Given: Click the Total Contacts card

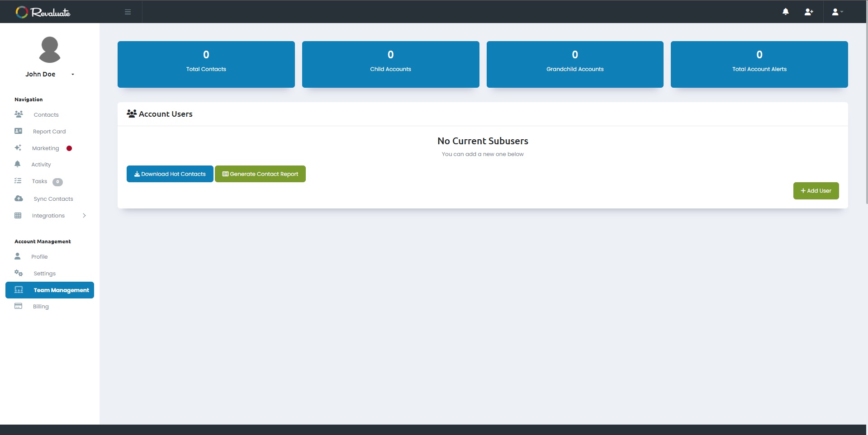Looking at the screenshot, I should coord(206,64).
